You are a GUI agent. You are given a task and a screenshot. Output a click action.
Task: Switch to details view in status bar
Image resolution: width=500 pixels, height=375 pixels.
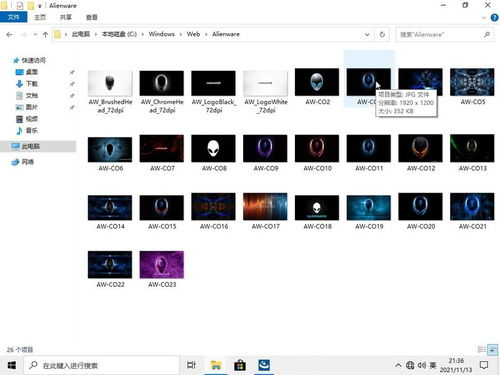pyautogui.click(x=482, y=350)
